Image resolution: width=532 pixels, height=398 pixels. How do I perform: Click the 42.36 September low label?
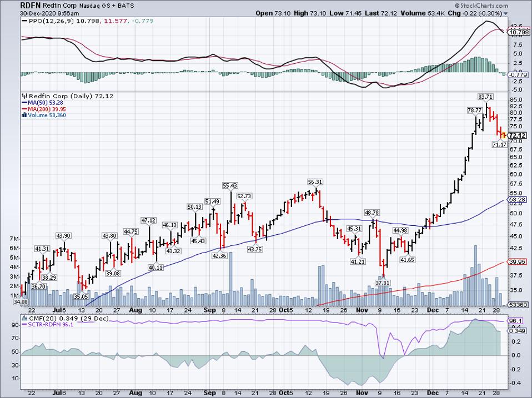(x=219, y=256)
